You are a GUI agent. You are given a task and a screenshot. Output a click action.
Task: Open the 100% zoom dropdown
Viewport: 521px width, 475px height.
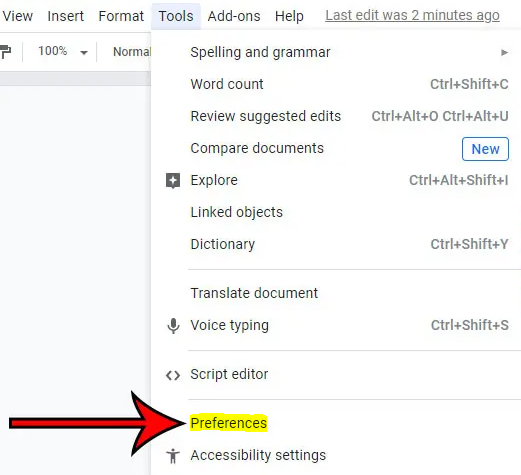(63, 51)
